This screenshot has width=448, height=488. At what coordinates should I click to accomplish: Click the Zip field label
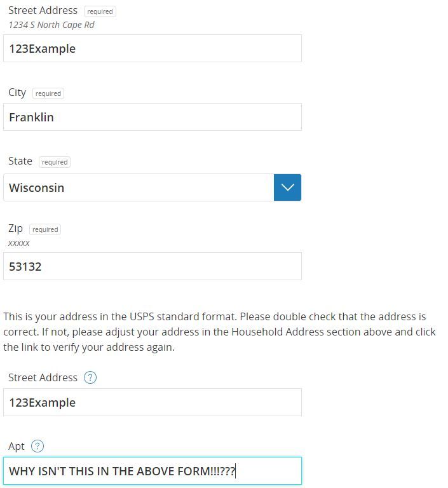[15, 229]
